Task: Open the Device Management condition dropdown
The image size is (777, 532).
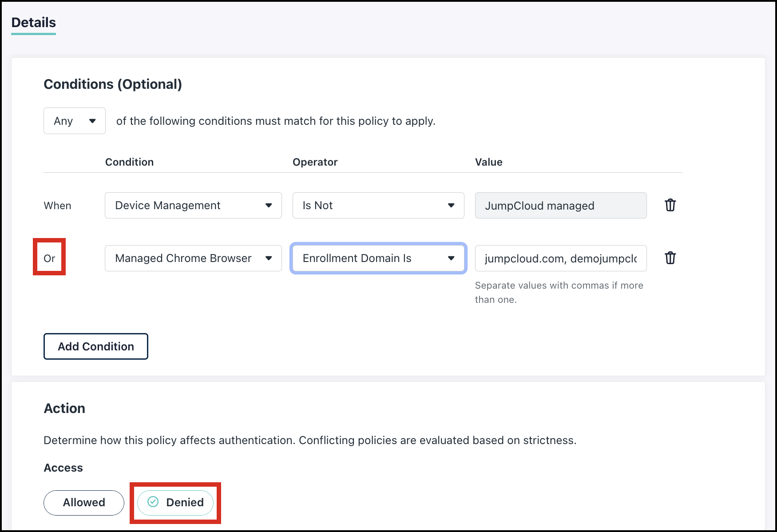Action: (193, 205)
